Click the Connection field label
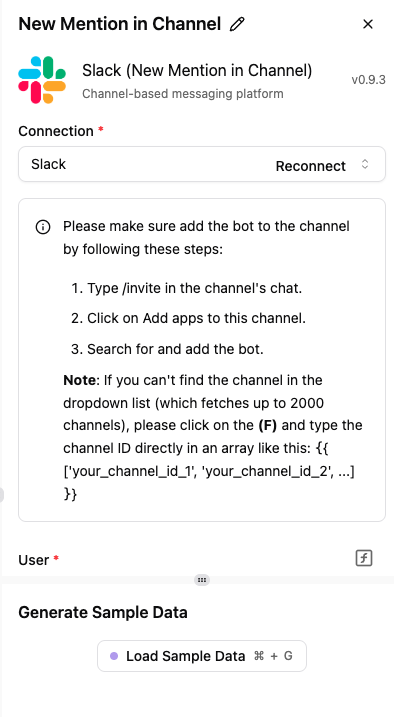Image resolution: width=394 pixels, height=717 pixels. (x=56, y=131)
